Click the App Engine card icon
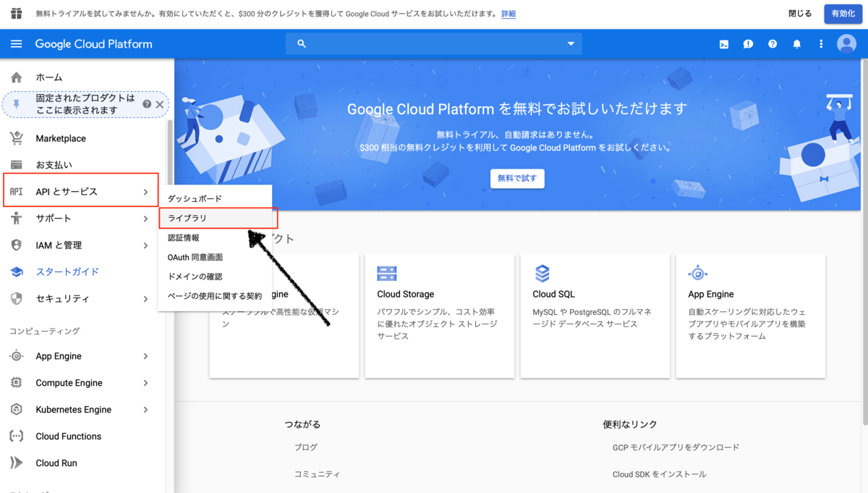The width and height of the screenshot is (868, 493). tap(698, 273)
